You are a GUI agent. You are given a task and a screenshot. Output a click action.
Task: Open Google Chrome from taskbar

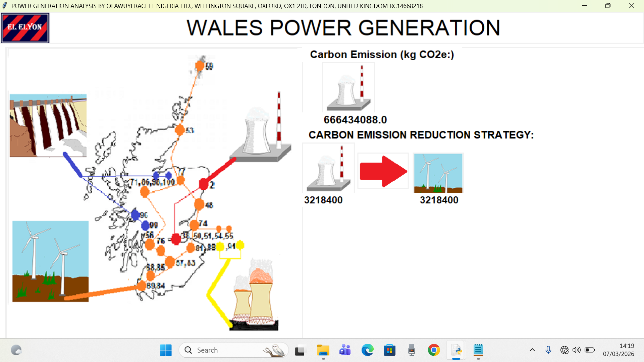[434, 350]
